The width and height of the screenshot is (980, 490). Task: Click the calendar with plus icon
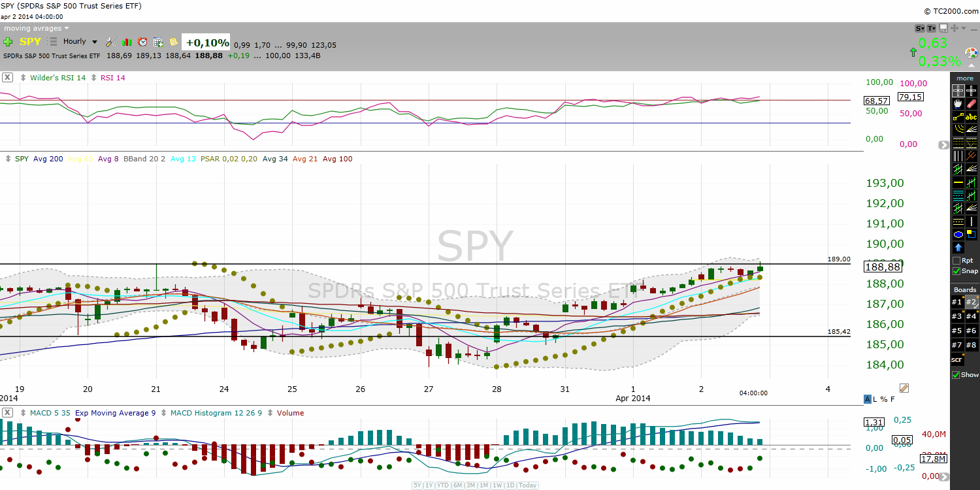tap(158, 42)
